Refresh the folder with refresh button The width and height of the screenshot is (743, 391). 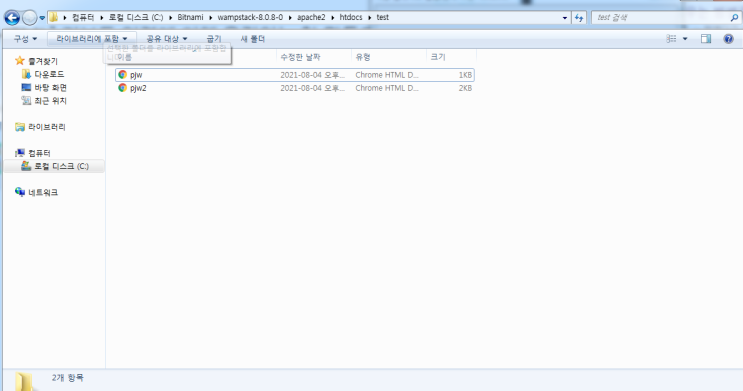tap(579, 18)
